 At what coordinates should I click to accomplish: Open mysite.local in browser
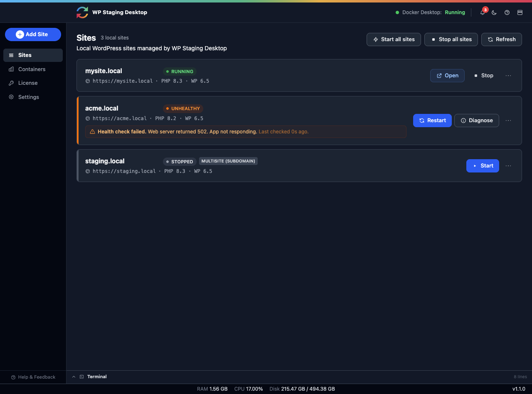447,76
